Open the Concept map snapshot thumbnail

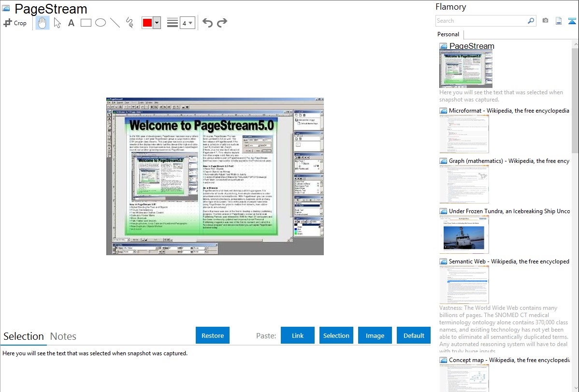(464, 378)
